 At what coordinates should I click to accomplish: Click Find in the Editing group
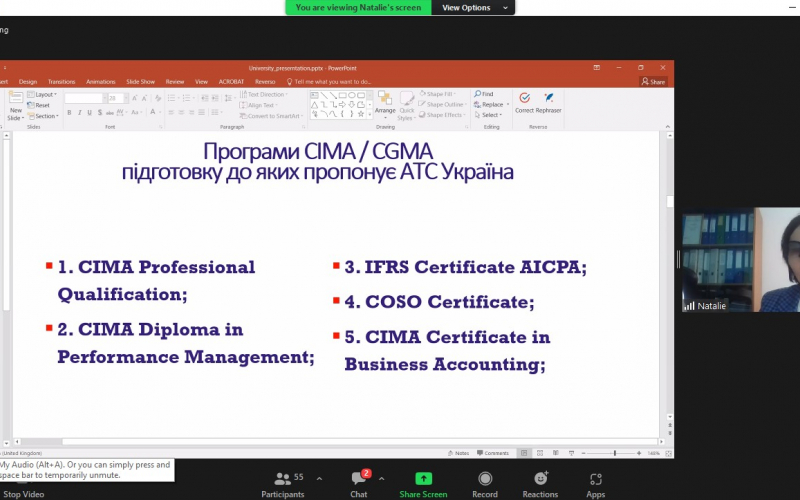(x=484, y=94)
